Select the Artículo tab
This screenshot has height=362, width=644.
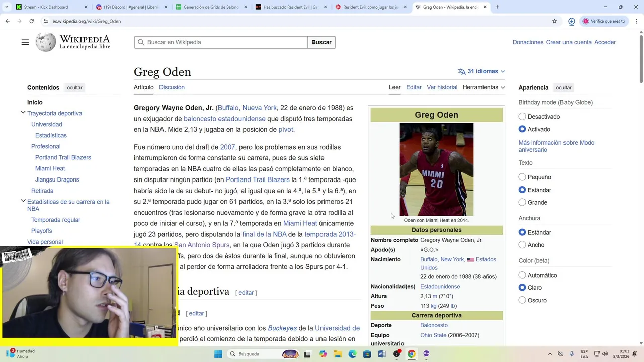click(143, 87)
